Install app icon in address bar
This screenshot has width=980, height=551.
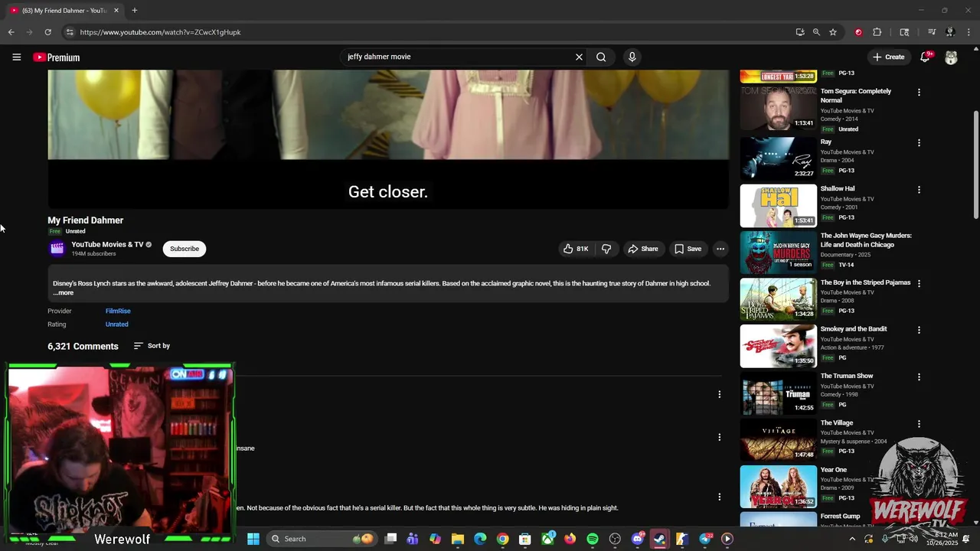(x=800, y=32)
